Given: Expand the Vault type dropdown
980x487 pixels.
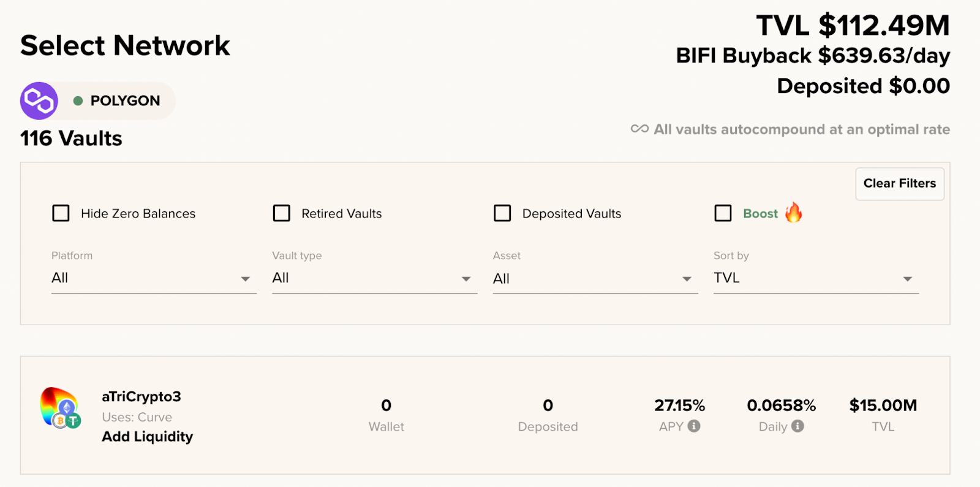Looking at the screenshot, I should coord(374,279).
